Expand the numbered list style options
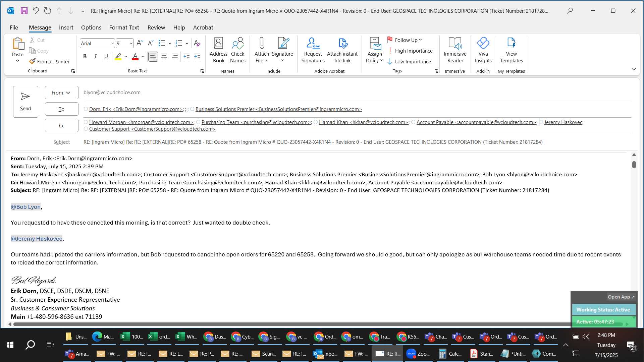Image resolution: width=644 pixels, height=362 pixels. point(187,43)
